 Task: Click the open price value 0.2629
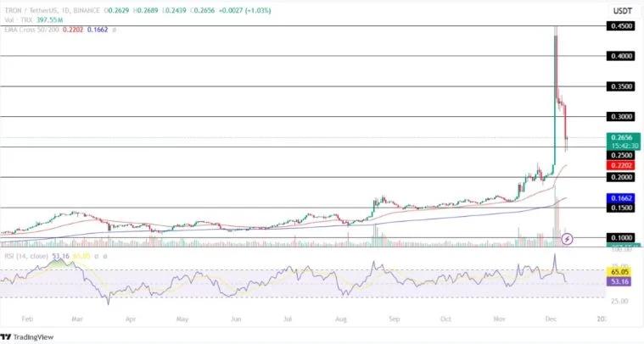pyautogui.click(x=118, y=11)
